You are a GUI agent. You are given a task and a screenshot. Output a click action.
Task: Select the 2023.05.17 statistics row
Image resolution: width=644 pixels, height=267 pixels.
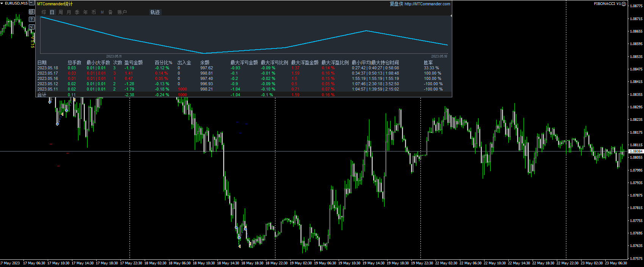pyautogui.click(x=48, y=73)
